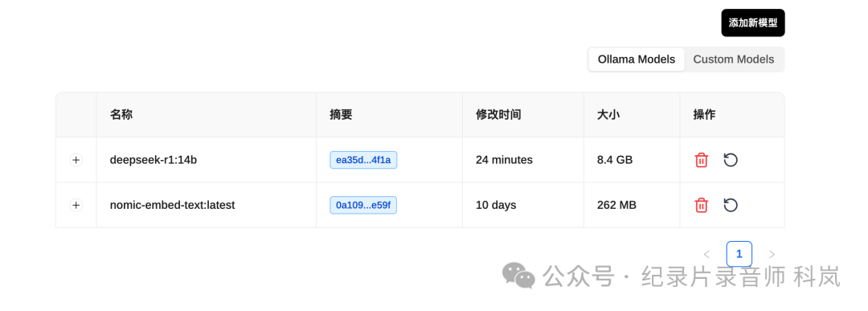Click the 0a109...e59f digest tag
This screenshot has width=868, height=311.
pos(363,205)
